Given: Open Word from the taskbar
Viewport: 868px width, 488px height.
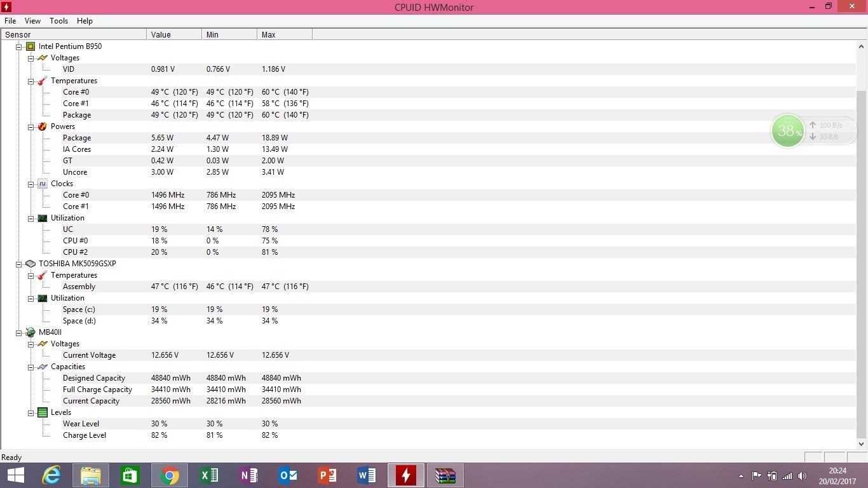Looking at the screenshot, I should pos(367,475).
